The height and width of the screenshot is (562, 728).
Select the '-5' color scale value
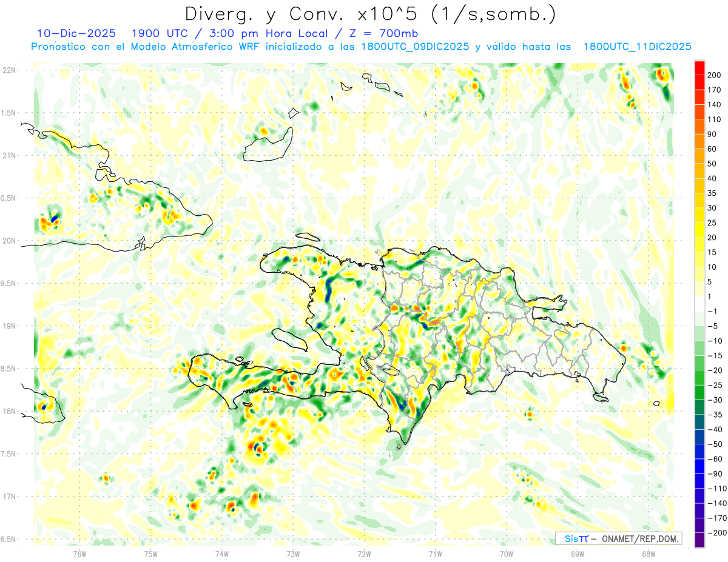coord(713,326)
